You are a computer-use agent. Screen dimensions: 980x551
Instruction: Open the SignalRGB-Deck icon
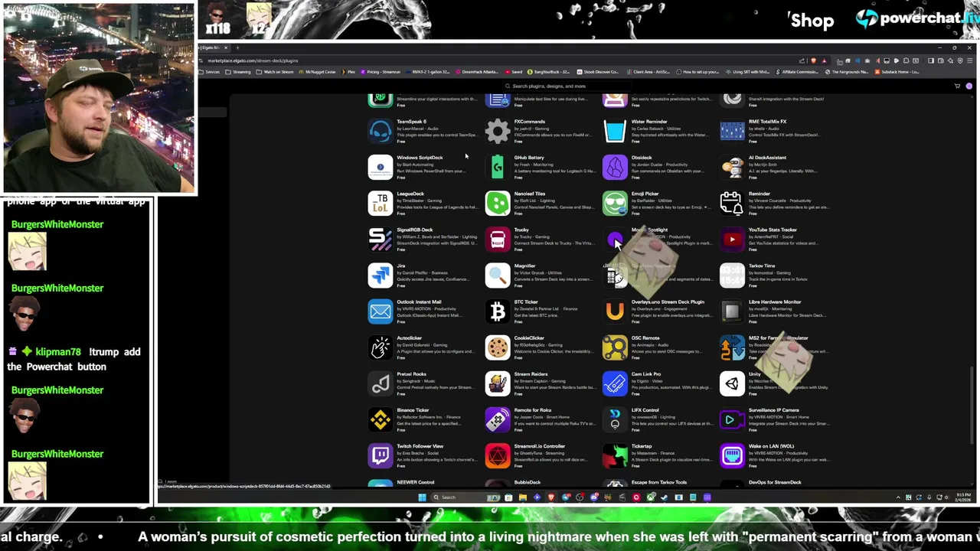point(381,240)
